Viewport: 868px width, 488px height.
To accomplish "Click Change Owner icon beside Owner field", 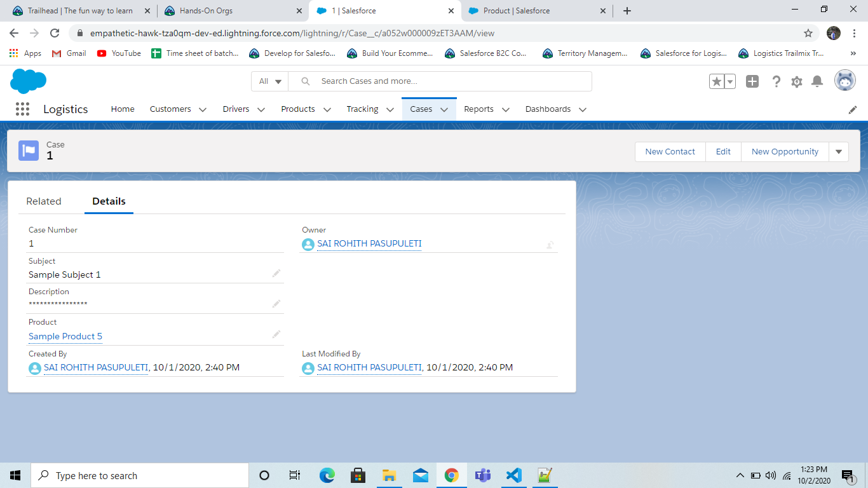I will point(550,245).
